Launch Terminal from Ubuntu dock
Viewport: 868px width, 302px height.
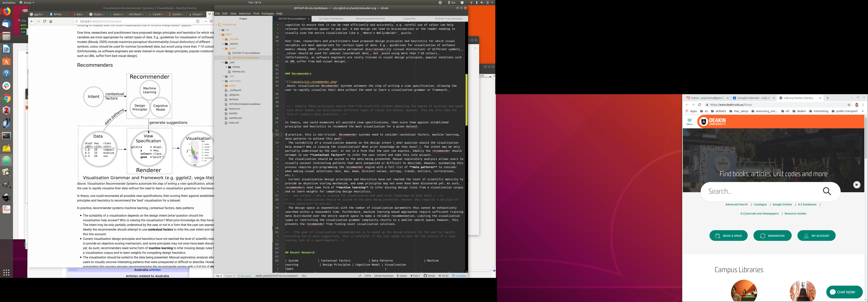coord(6,136)
